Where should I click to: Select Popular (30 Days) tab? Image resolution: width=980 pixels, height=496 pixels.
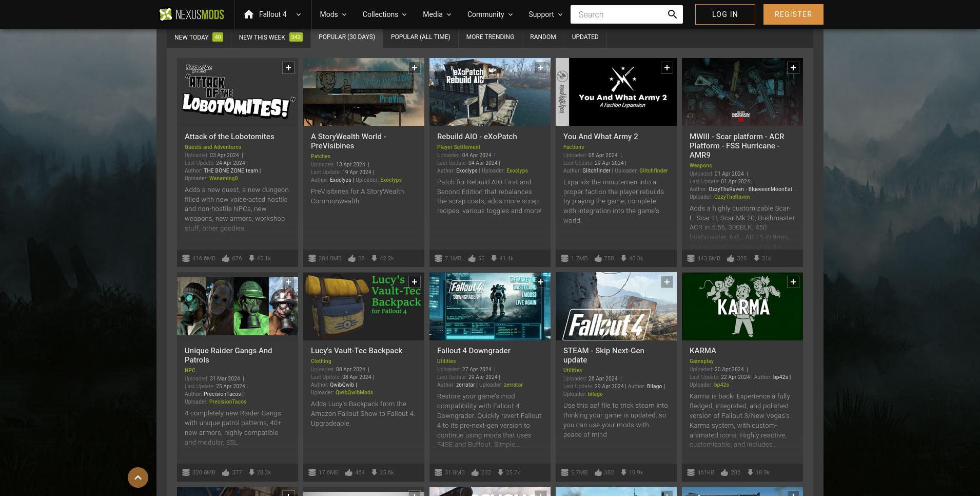[x=347, y=37]
